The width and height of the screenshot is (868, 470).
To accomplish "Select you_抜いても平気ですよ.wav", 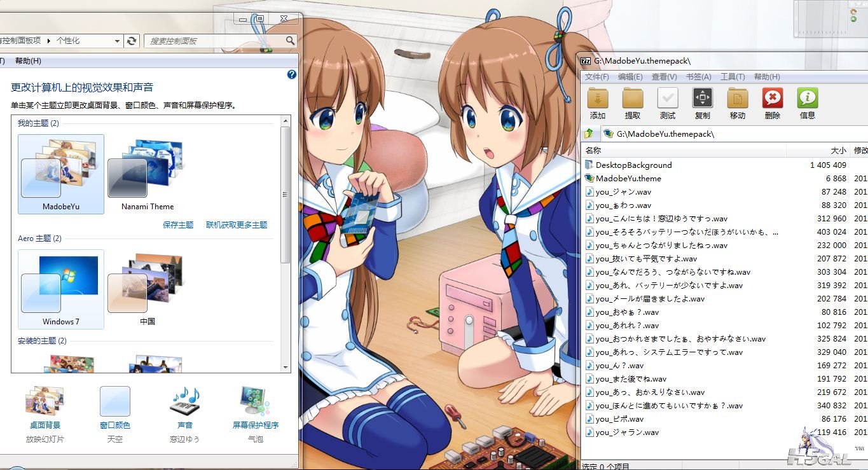I will pos(641,258).
